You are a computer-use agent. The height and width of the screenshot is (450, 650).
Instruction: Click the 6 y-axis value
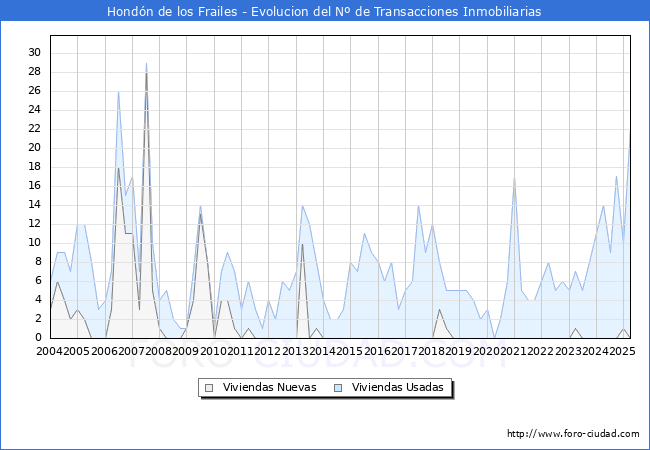pos(38,281)
